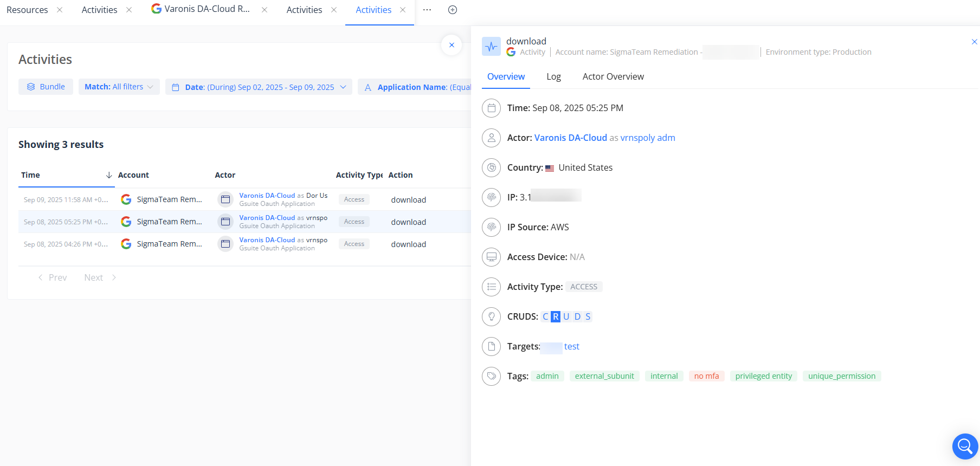Expand the Match: All filters dropdown

119,87
